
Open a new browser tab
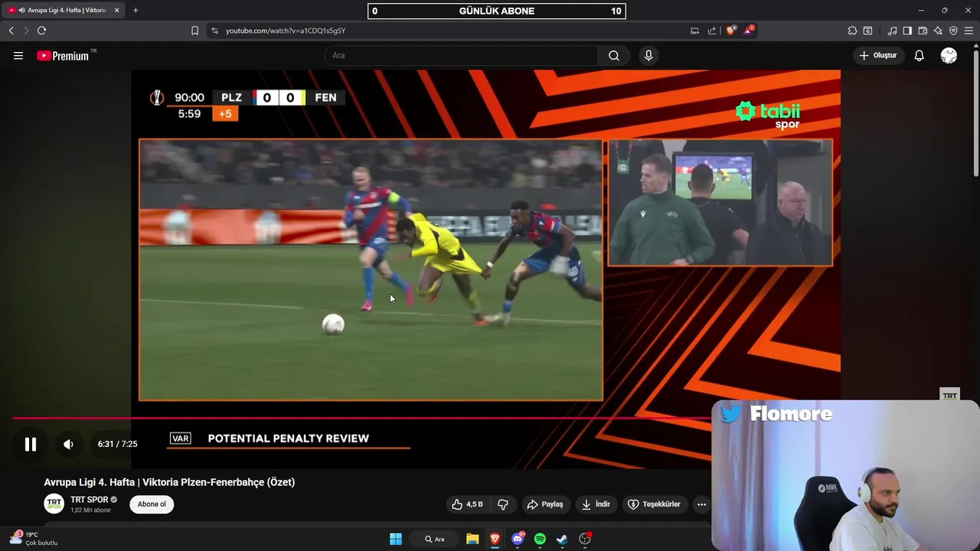[136, 10]
